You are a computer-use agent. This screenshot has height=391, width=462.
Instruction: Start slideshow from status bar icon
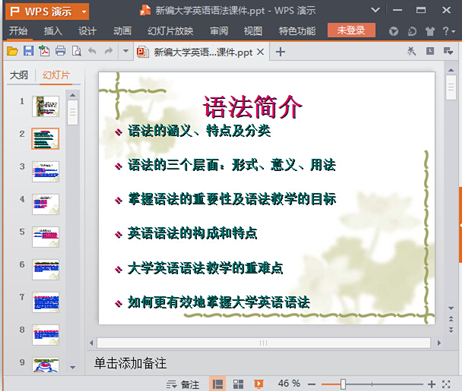pos(259,384)
